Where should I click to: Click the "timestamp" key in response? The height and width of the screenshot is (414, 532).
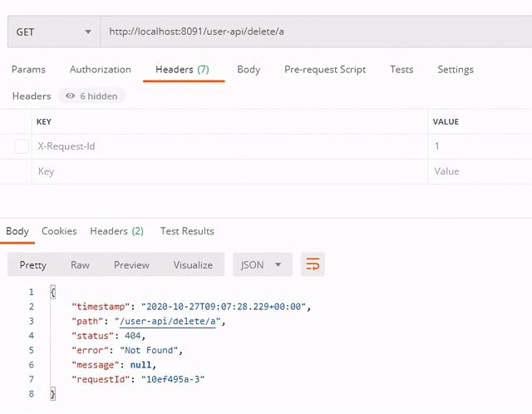click(x=101, y=307)
